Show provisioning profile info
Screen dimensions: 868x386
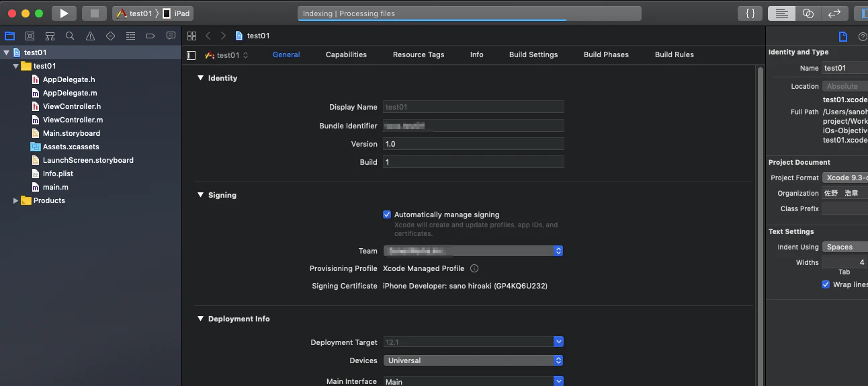point(474,268)
